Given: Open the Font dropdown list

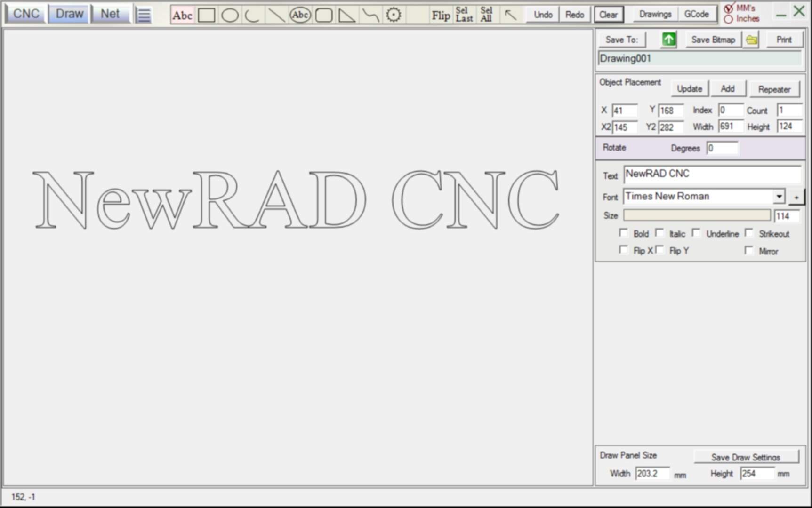Looking at the screenshot, I should tap(779, 196).
